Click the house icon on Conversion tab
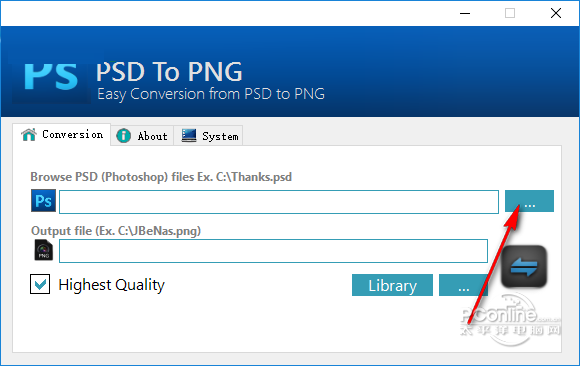 [29, 135]
